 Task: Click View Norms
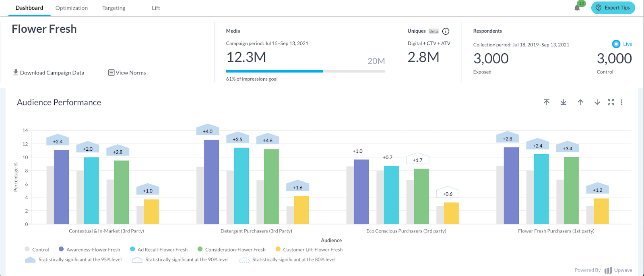(127, 73)
